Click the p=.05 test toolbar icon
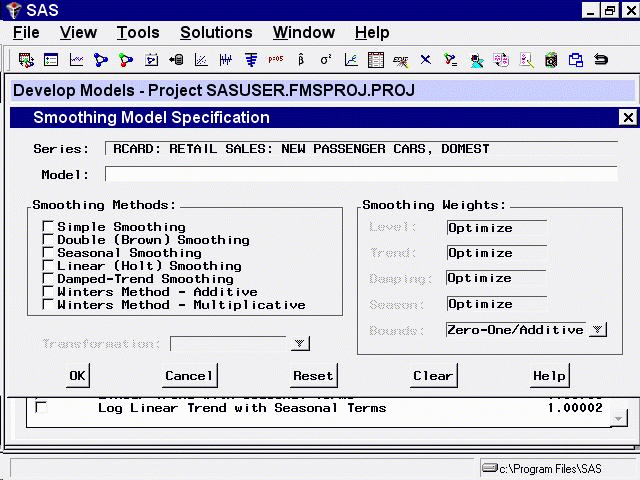 (x=276, y=59)
